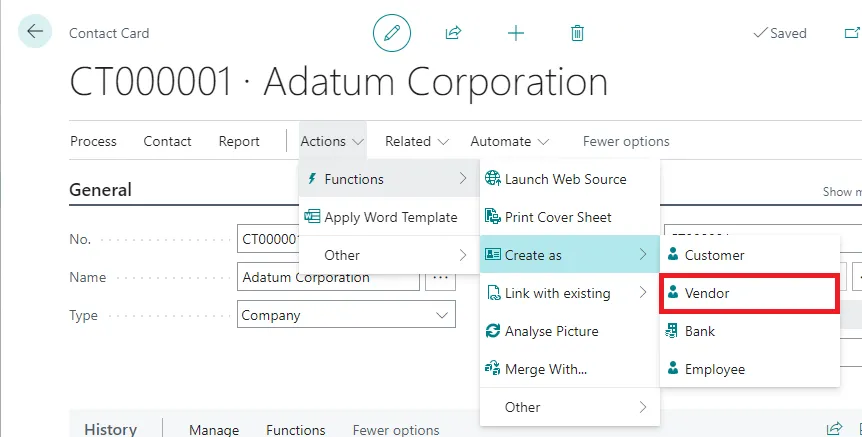Expand Other submenu under Functions
Image resolution: width=862 pixels, height=437 pixels.
643,407
